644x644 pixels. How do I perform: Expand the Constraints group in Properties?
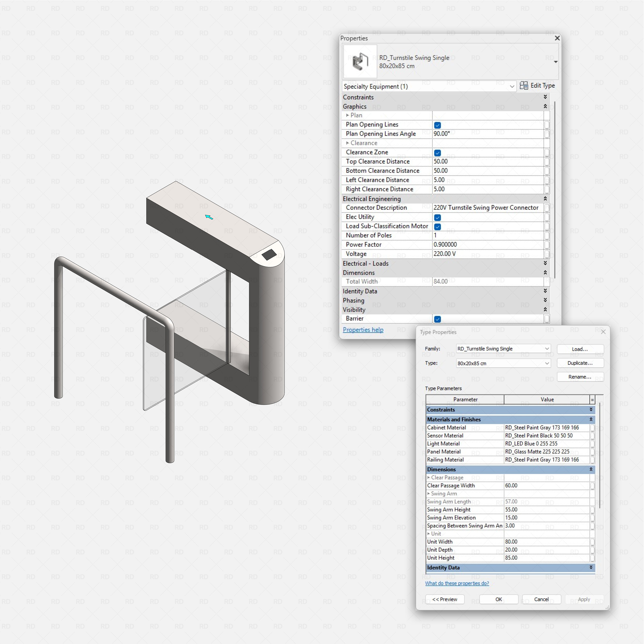[545, 97]
